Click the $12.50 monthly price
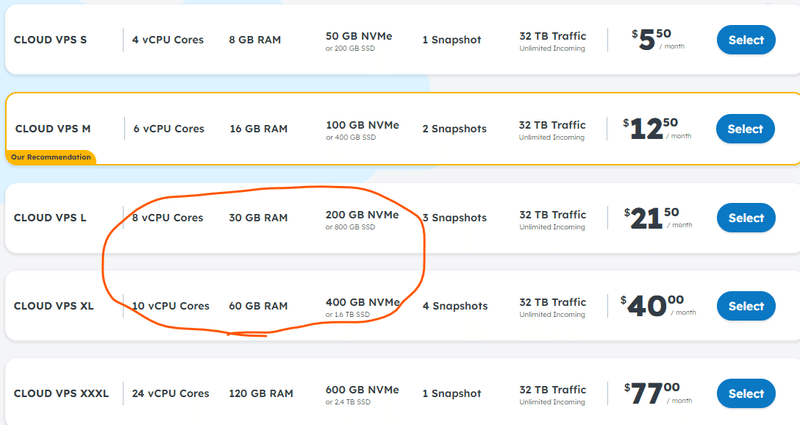Screen dimensions: 800x425 tap(656, 129)
